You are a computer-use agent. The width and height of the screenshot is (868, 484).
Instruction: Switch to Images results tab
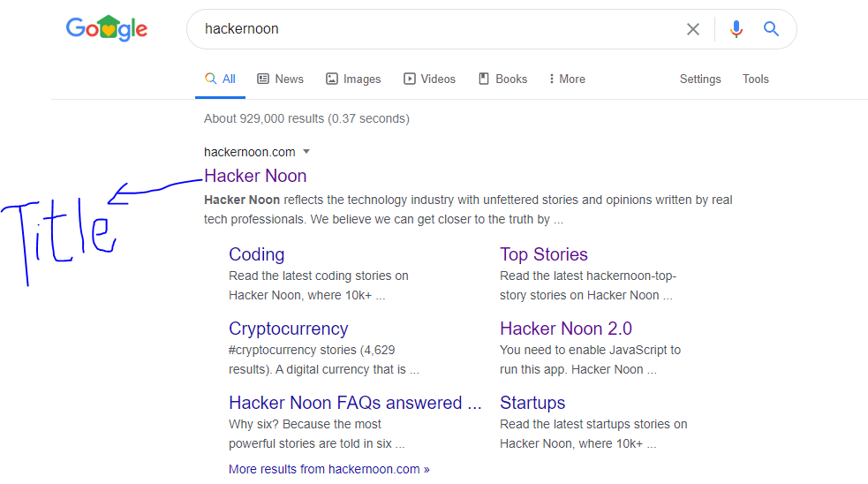coord(353,79)
